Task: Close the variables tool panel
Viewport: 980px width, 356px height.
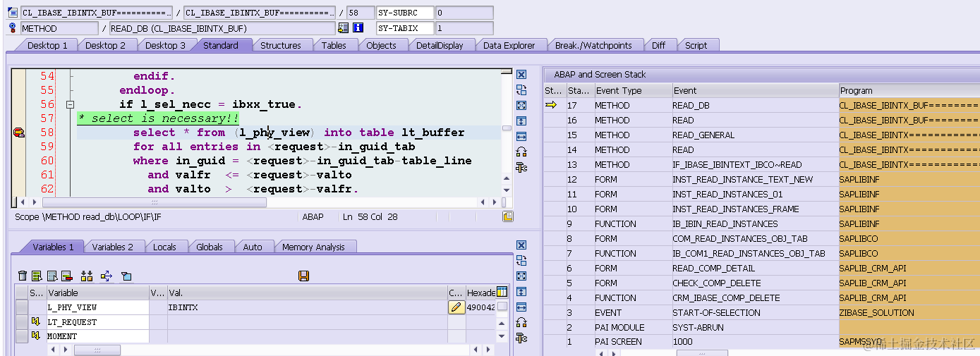Action: pyautogui.click(x=521, y=245)
